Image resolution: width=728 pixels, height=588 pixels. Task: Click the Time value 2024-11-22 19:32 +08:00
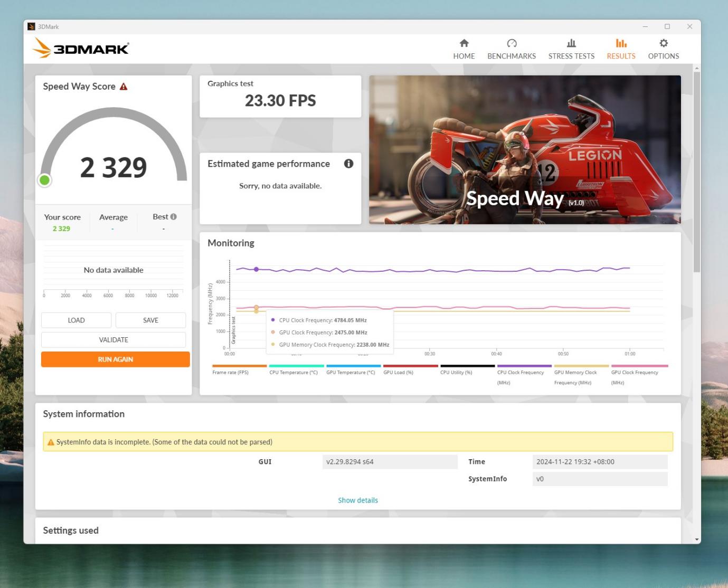click(x=600, y=462)
